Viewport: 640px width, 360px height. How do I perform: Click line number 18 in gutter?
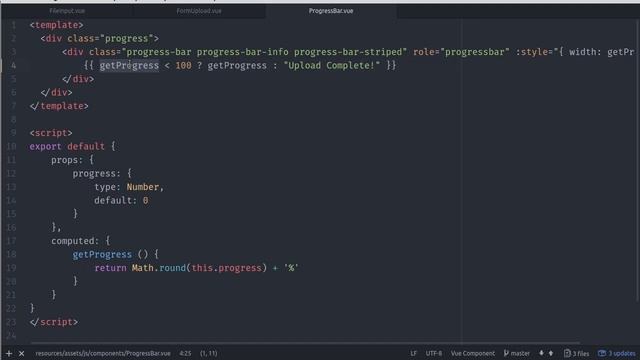[x=11, y=255]
